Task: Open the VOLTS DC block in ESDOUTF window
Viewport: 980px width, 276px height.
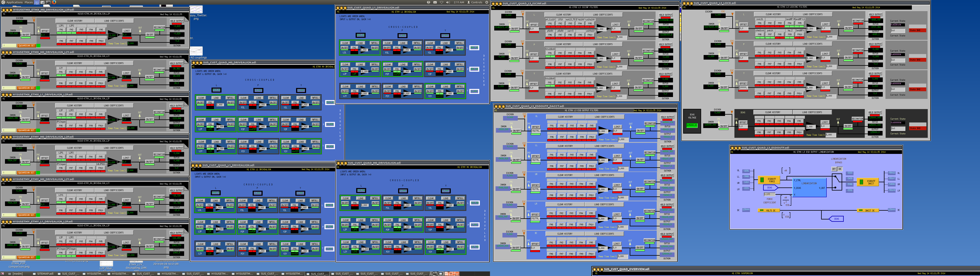Action: click(x=768, y=210)
